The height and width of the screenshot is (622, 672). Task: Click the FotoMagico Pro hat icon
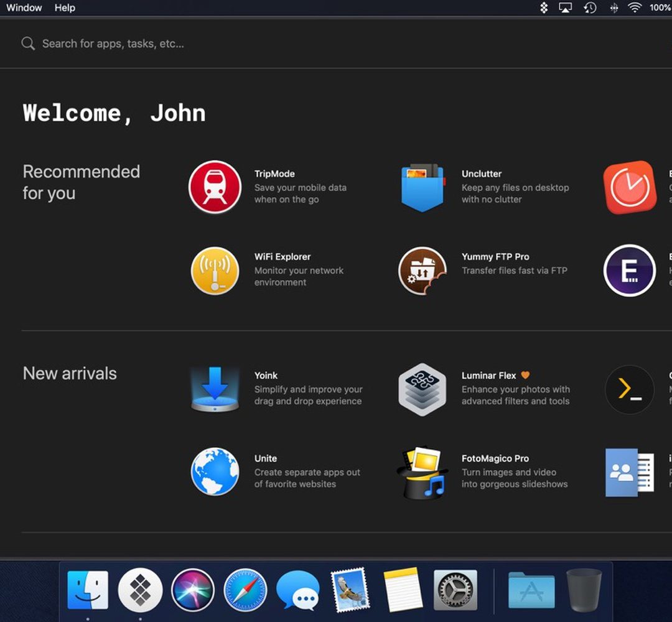pyautogui.click(x=422, y=472)
